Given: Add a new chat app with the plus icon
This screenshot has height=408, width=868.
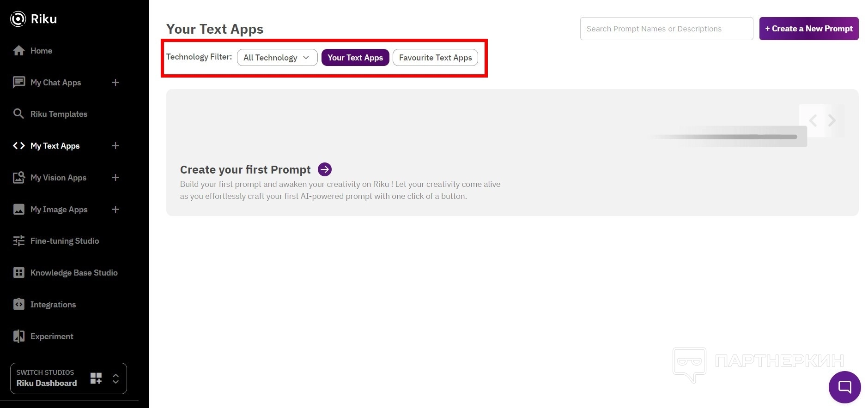Looking at the screenshot, I should tap(115, 83).
